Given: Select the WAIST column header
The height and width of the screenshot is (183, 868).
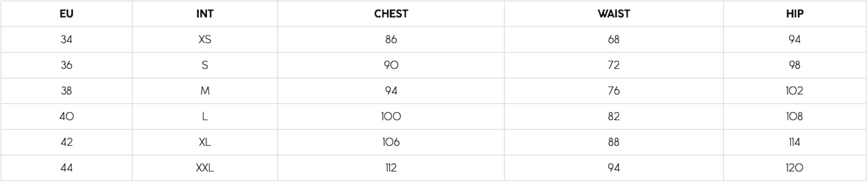Looking at the screenshot, I should [x=614, y=14].
